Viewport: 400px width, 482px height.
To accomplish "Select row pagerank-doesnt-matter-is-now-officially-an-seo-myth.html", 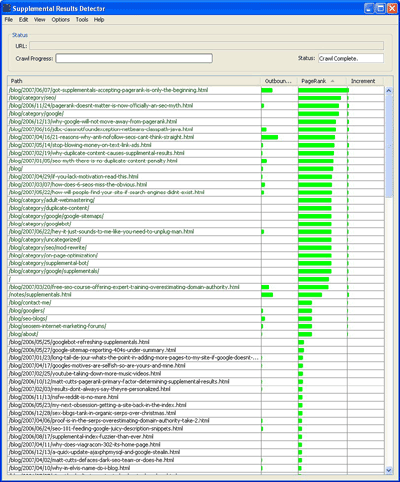I will [196, 106].
